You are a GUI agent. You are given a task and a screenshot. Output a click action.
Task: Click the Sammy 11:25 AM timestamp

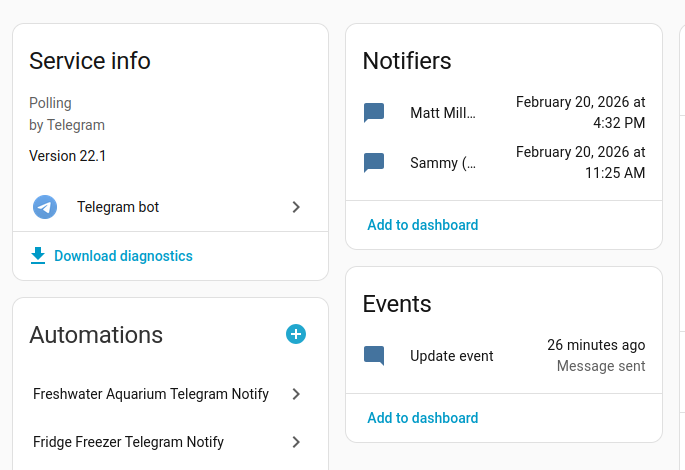pos(580,162)
